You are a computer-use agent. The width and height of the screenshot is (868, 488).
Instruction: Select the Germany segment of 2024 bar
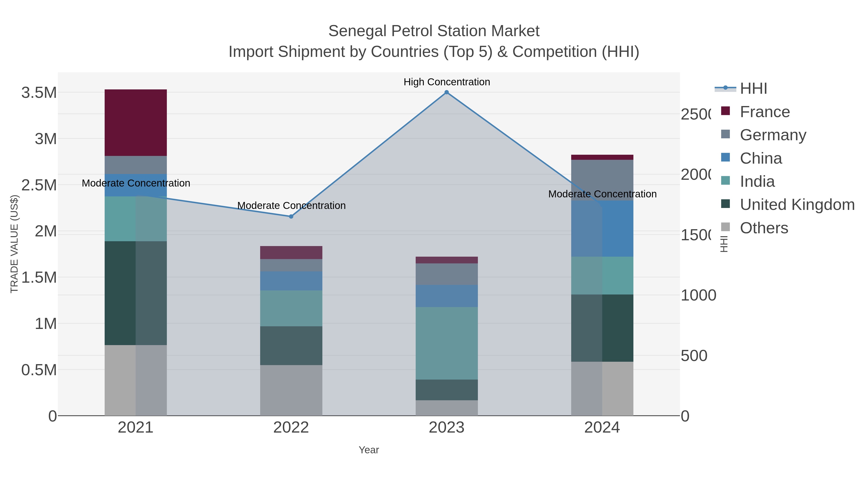coord(602,180)
